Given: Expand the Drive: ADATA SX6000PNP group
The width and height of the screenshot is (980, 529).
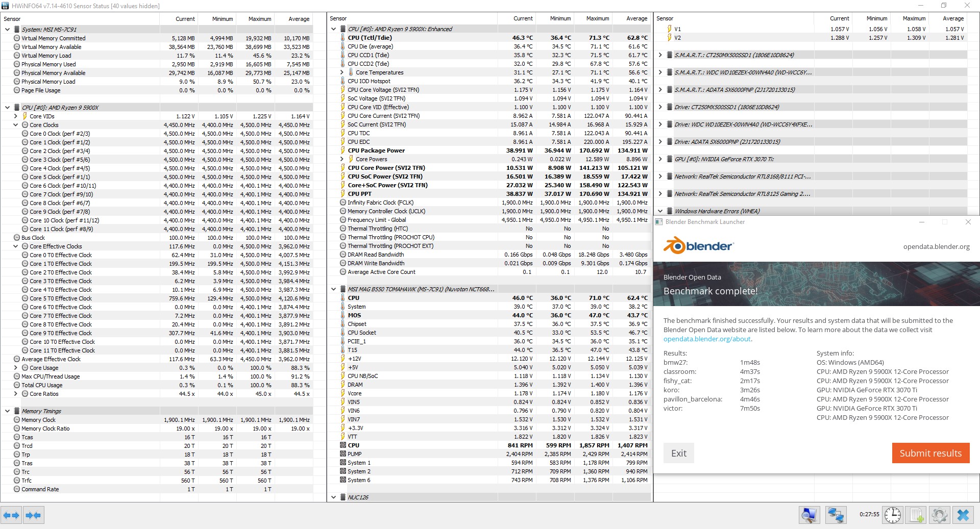Looking at the screenshot, I should click(660, 142).
